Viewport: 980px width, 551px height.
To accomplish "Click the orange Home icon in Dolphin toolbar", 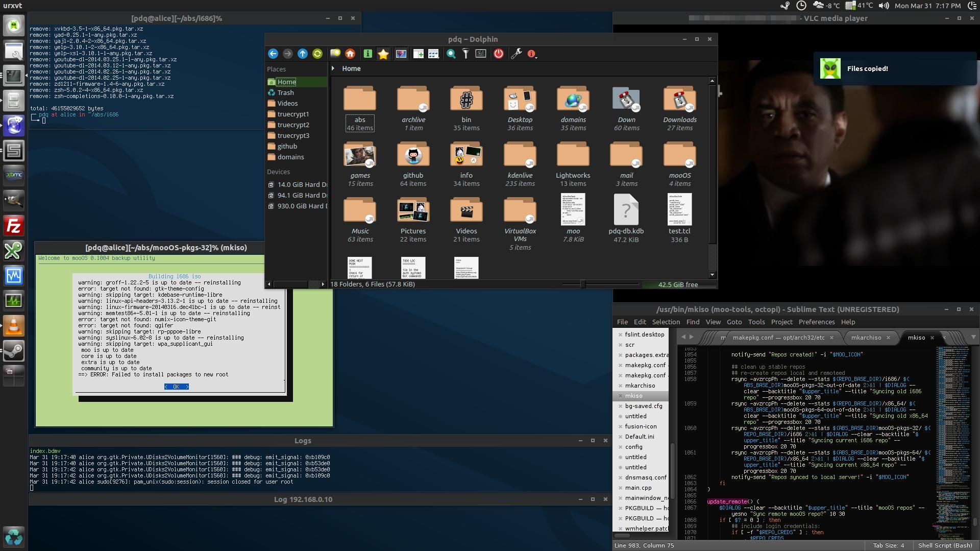I will pyautogui.click(x=350, y=54).
